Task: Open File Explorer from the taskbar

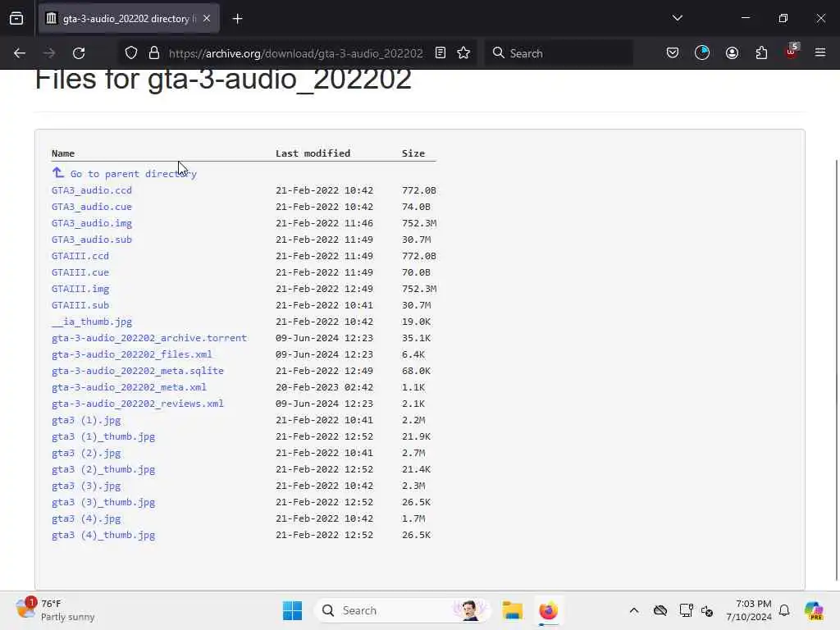Action: coord(513,610)
